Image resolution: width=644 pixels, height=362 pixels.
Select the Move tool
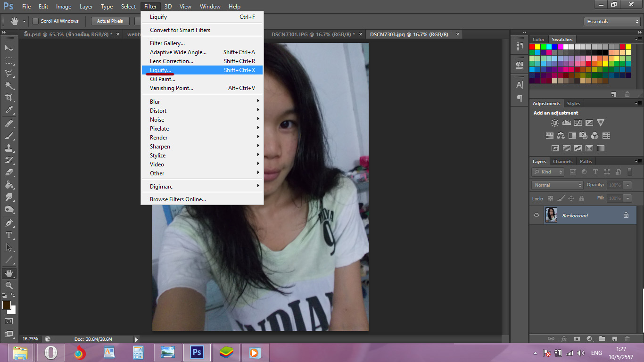tap(9, 48)
